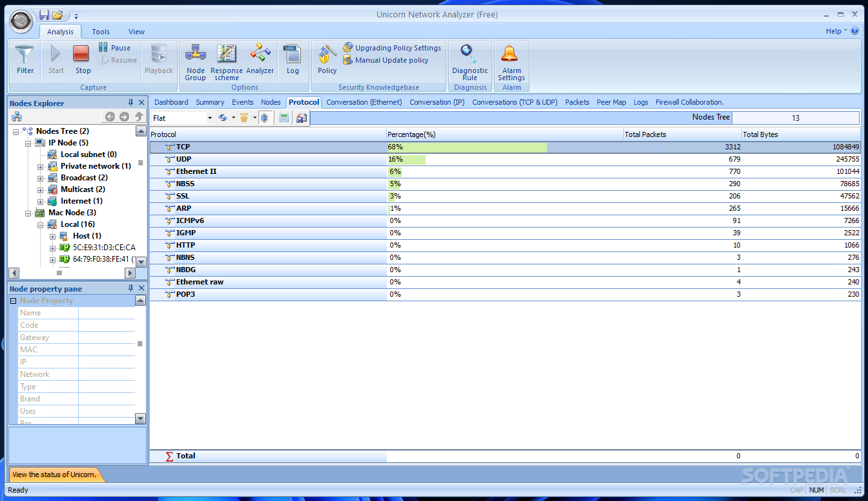Select Local subnet (0) in tree
The width and height of the screenshot is (868, 501).
[88, 155]
